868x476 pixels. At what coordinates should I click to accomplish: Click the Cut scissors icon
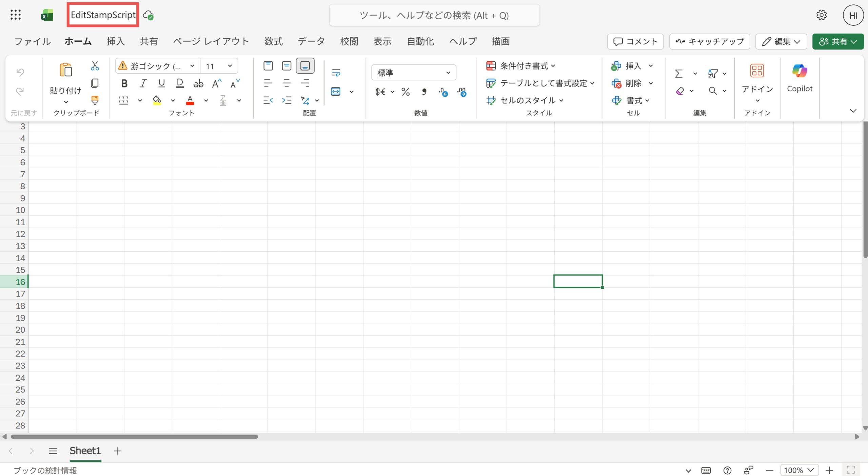click(95, 66)
